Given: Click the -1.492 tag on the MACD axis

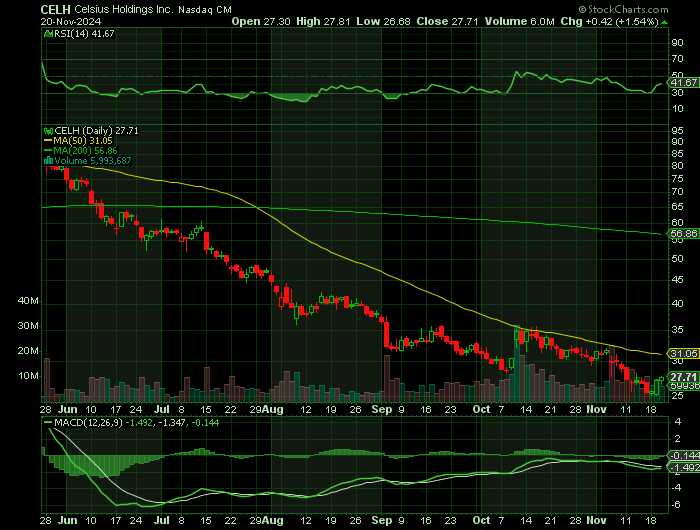Looking at the screenshot, I should (x=683, y=467).
